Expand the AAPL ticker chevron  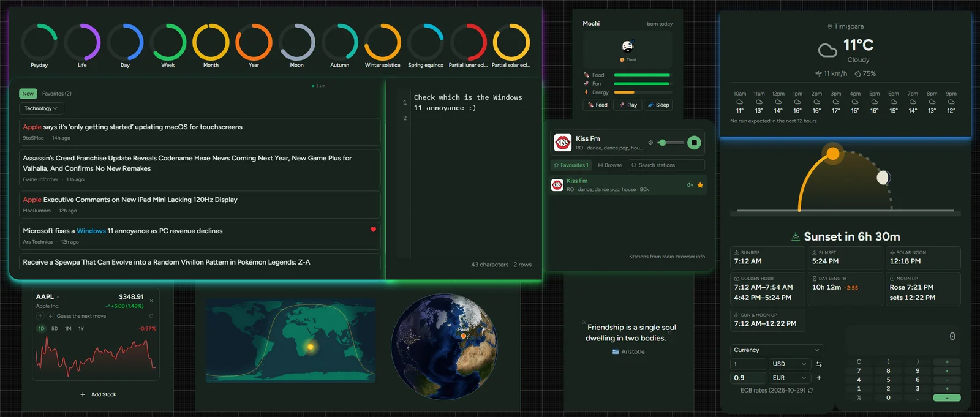coord(58,297)
